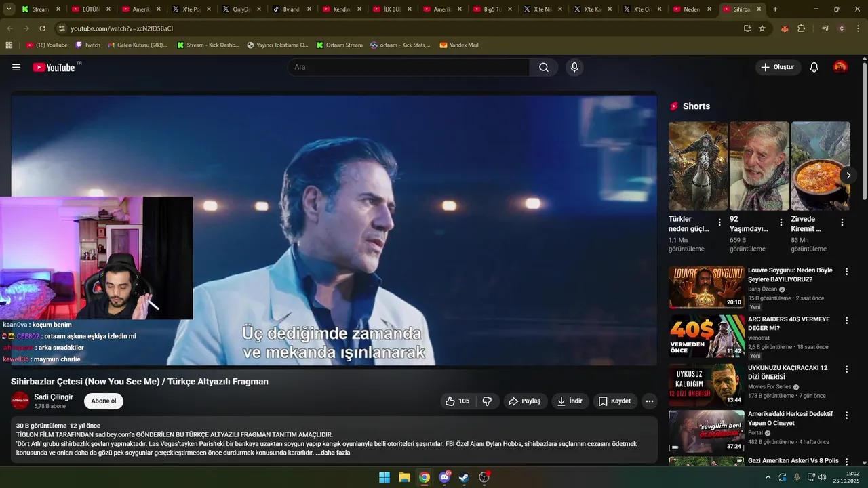Open Windows Start menu
This screenshot has width=868, height=488.
(x=384, y=477)
